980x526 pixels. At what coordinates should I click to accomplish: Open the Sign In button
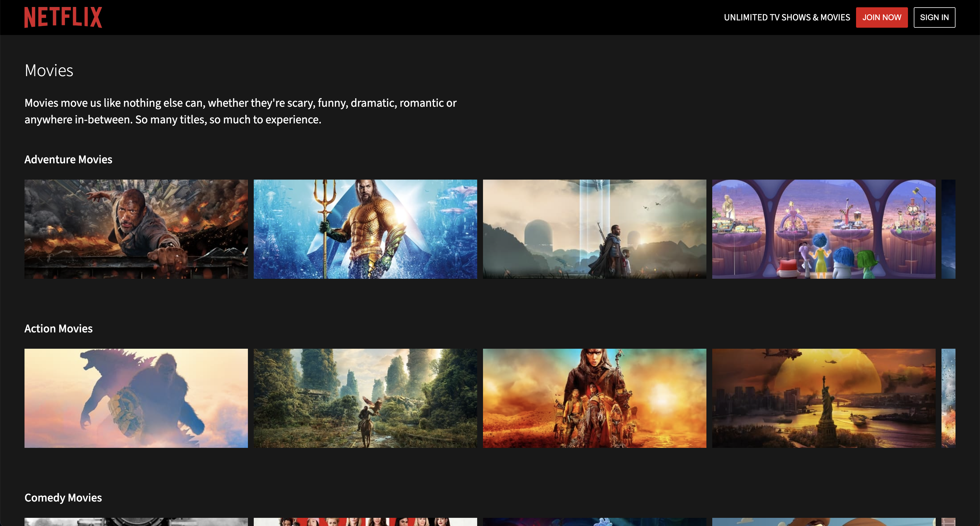click(x=934, y=17)
